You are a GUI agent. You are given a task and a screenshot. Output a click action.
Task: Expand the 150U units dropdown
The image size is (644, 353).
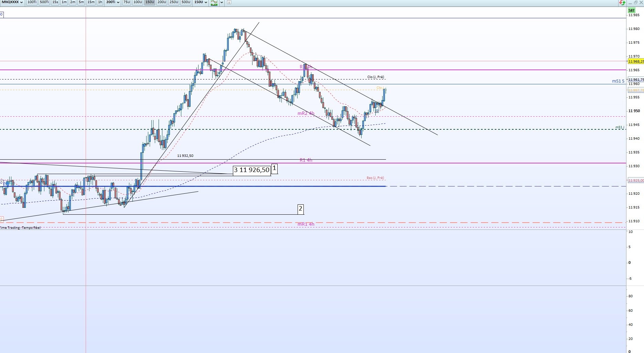[201, 2]
